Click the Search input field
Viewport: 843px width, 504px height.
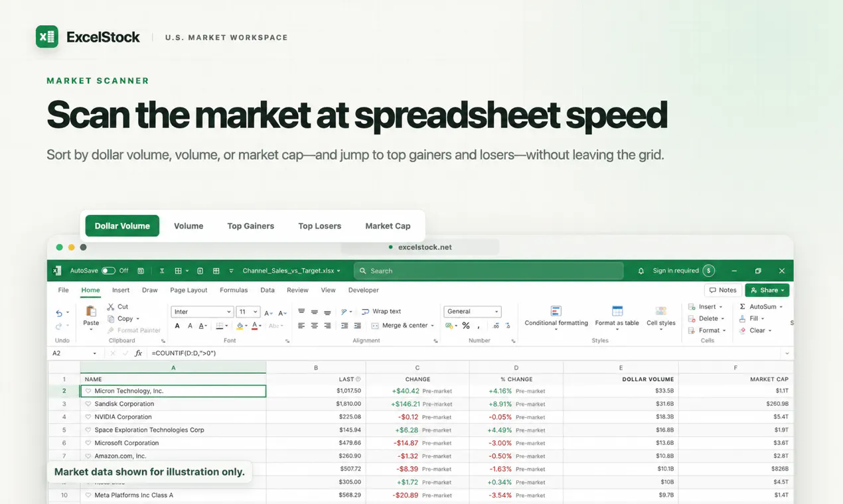(x=489, y=271)
